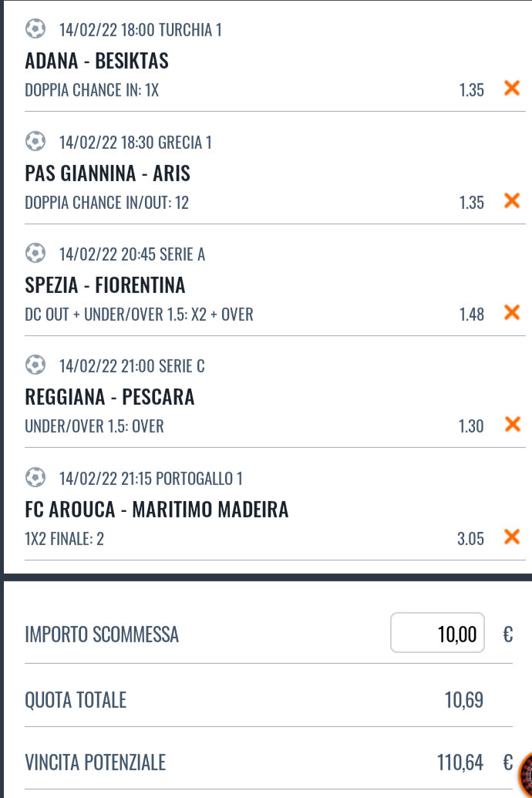Image resolution: width=532 pixels, height=798 pixels.
Task: Click the Vincita Potenziale amount 110,64
Action: (460, 763)
